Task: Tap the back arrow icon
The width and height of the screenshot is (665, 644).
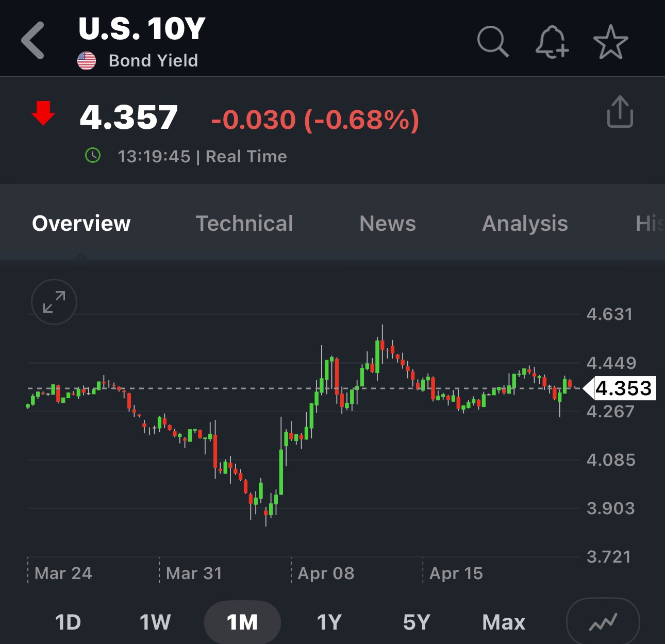Action: tap(33, 40)
